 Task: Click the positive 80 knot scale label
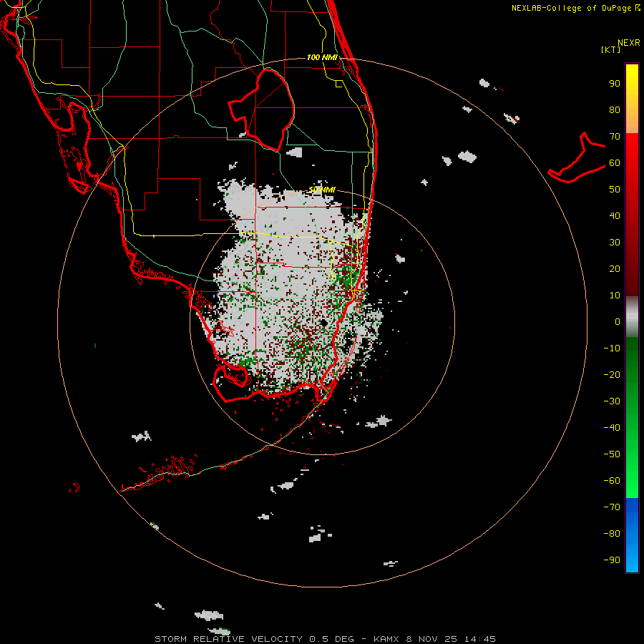point(615,110)
